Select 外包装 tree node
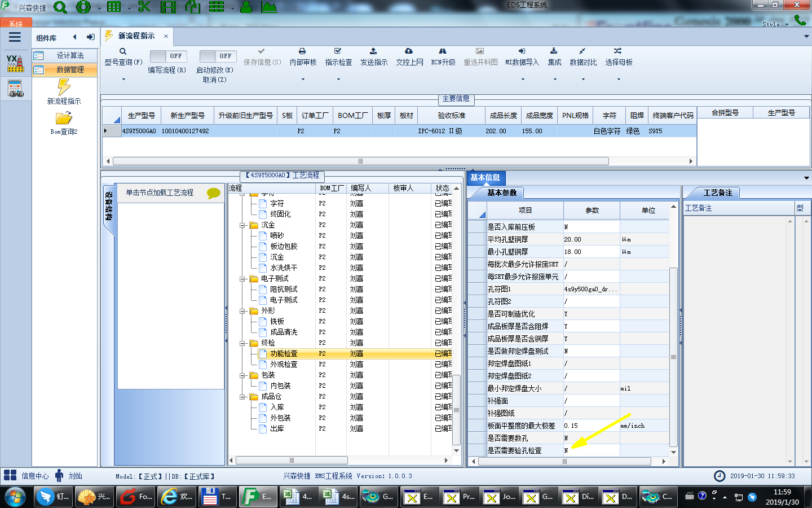Viewport: 812px width, 508px height. [x=280, y=418]
